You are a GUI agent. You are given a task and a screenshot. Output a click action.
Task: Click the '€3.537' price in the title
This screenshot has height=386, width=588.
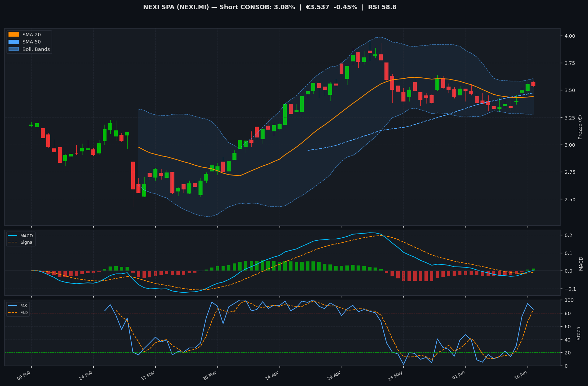(318, 7)
